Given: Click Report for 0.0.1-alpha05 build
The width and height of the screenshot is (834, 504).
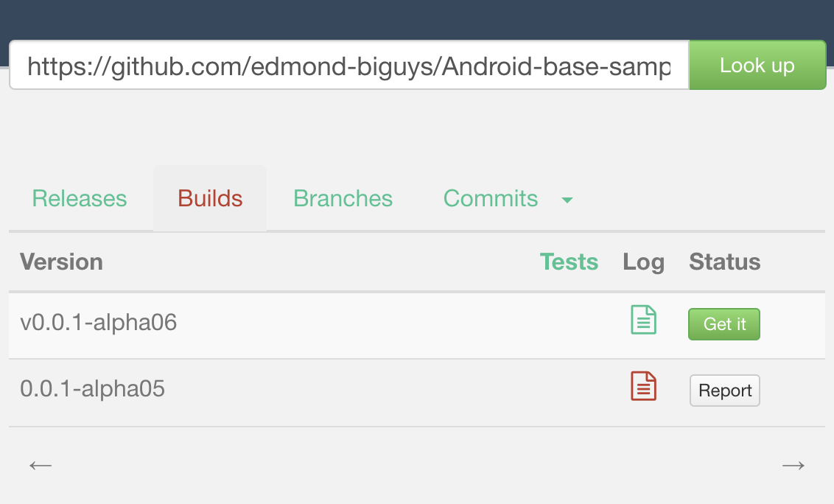Looking at the screenshot, I should click(x=724, y=391).
